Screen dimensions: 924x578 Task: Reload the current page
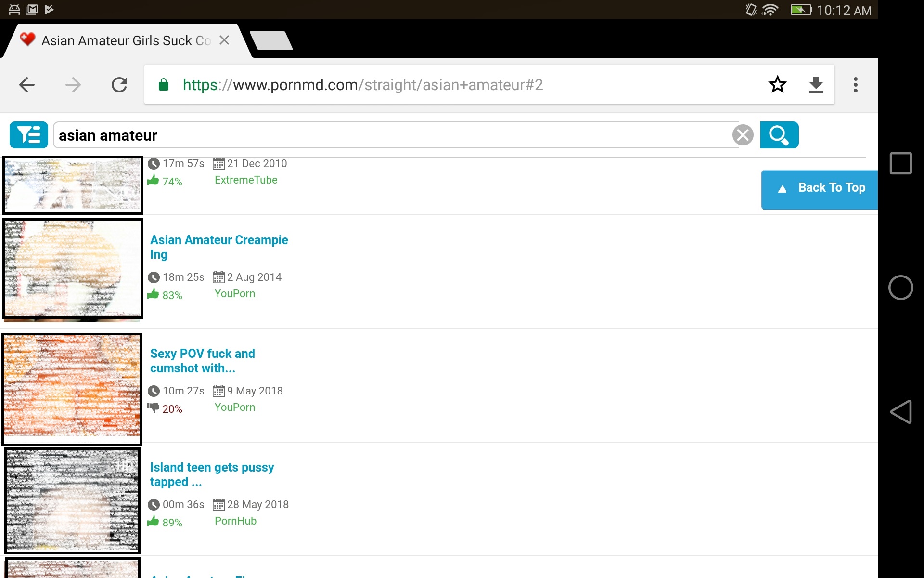(119, 85)
